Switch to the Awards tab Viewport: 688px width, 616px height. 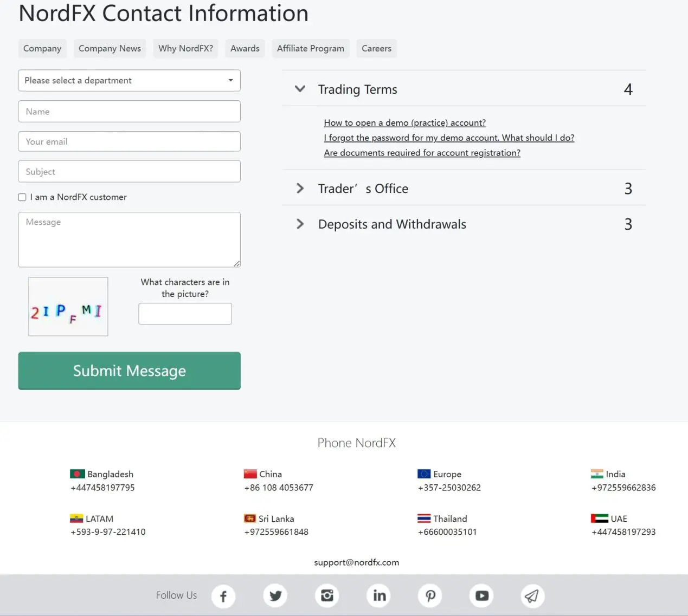(x=245, y=48)
